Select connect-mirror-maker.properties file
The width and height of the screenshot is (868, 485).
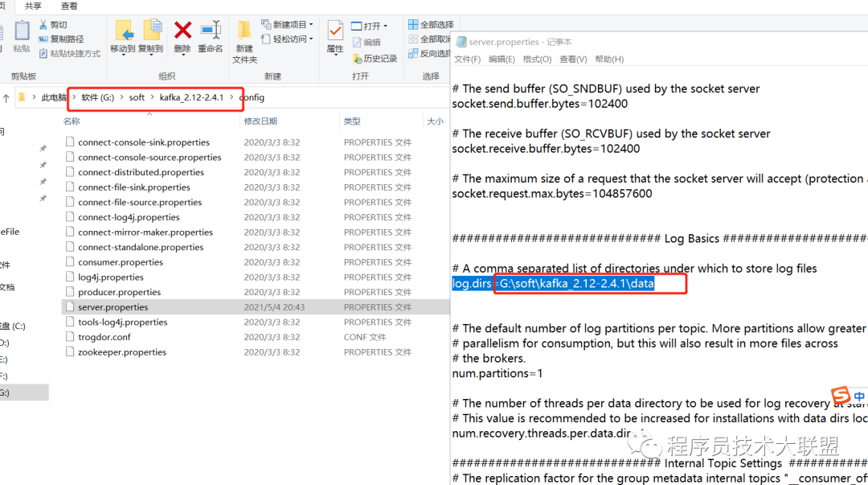coord(145,232)
